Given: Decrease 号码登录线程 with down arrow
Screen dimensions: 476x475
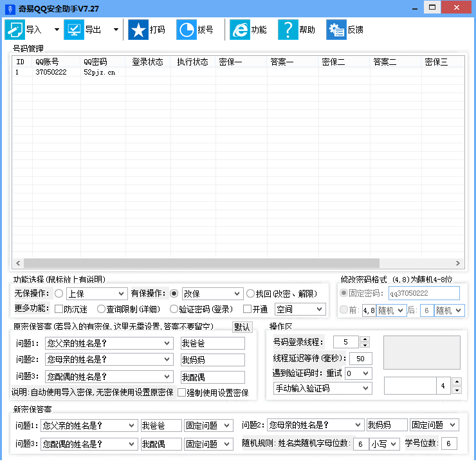Looking at the screenshot, I should tap(365, 345).
